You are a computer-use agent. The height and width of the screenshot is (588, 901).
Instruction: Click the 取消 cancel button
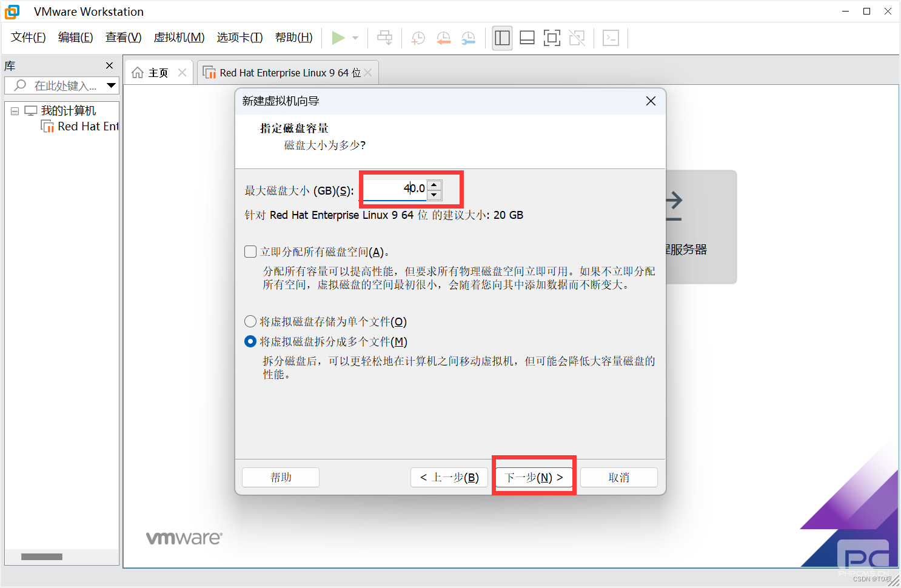tap(619, 477)
